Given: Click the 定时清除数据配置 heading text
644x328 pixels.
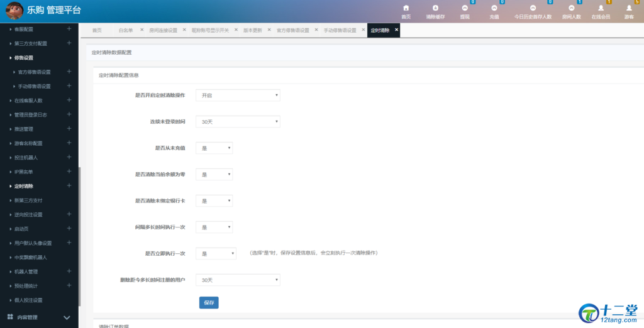Looking at the screenshot, I should pos(112,53).
